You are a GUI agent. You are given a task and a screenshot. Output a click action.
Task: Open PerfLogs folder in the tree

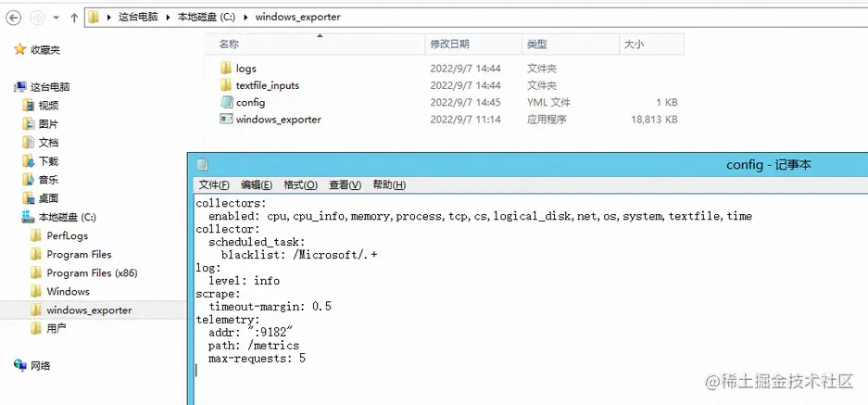click(x=67, y=235)
